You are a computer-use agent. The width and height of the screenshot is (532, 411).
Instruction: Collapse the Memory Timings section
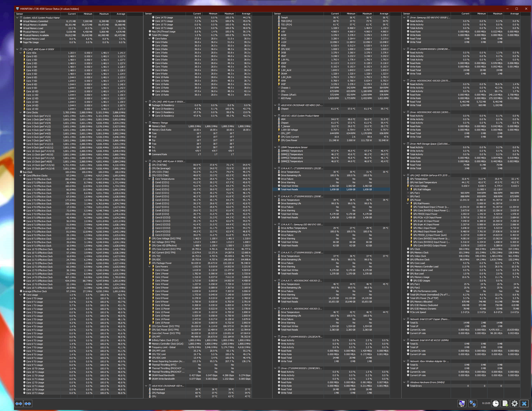coord(146,123)
